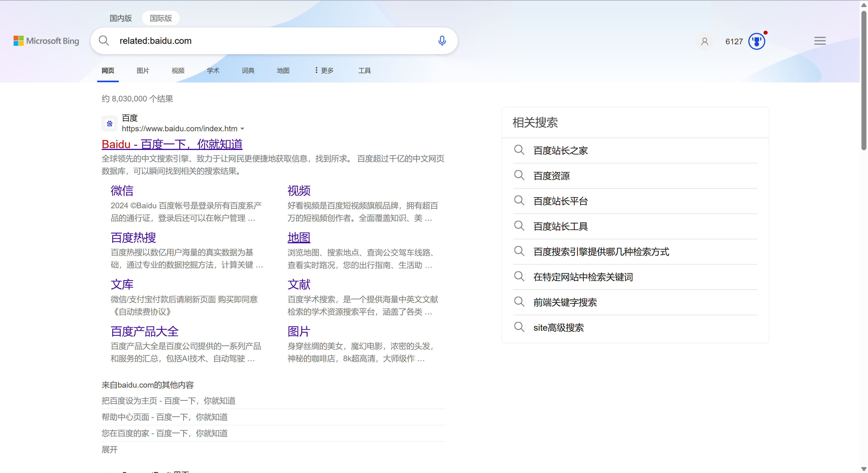Click the magnifier search icon in search box

[104, 41]
